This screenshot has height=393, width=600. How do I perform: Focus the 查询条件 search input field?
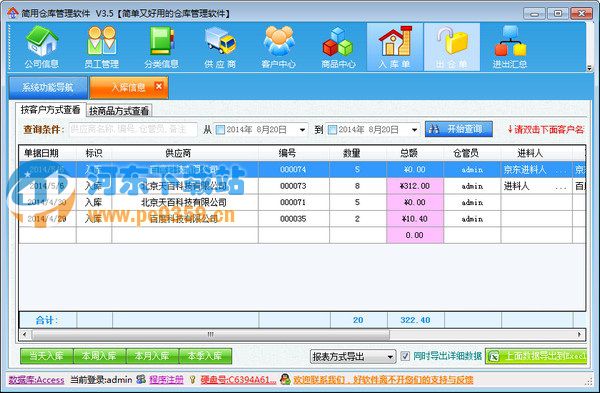(x=133, y=129)
